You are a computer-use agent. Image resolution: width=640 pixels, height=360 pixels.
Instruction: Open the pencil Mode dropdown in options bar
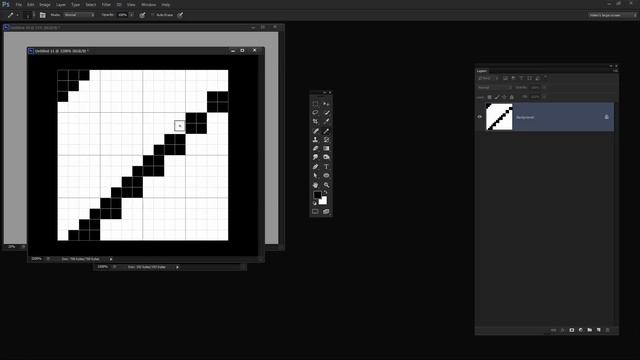pos(79,15)
